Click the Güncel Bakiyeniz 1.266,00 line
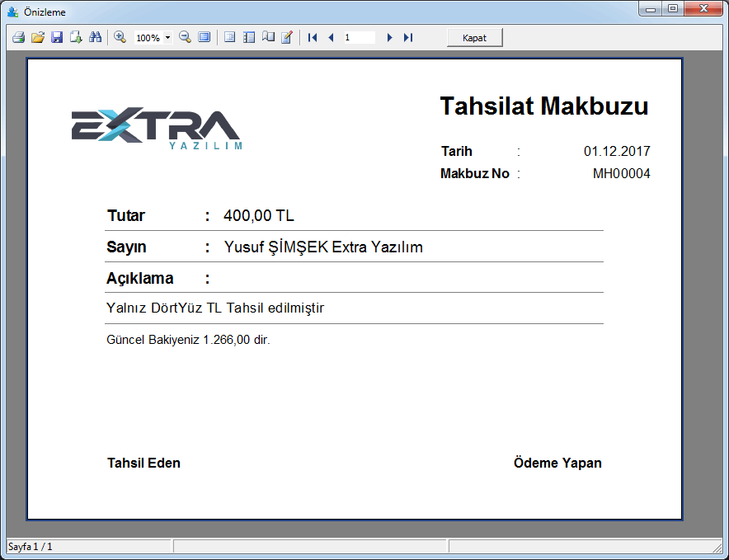 [x=188, y=340]
